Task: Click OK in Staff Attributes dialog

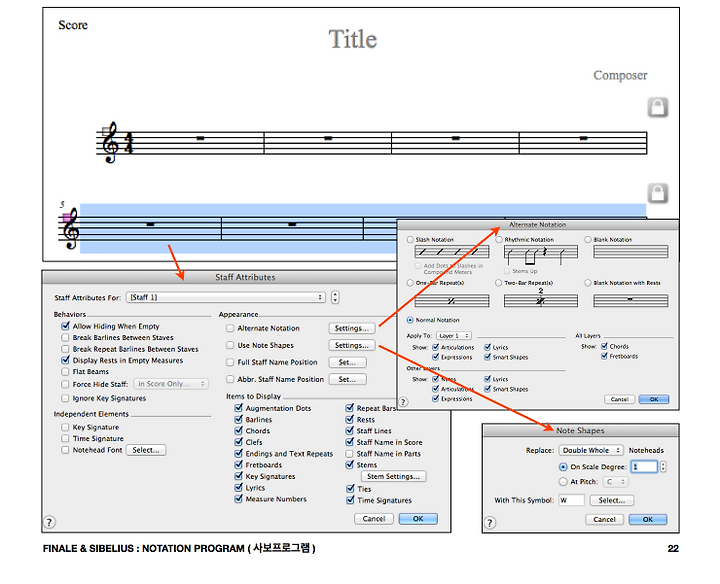Action: pos(418,519)
